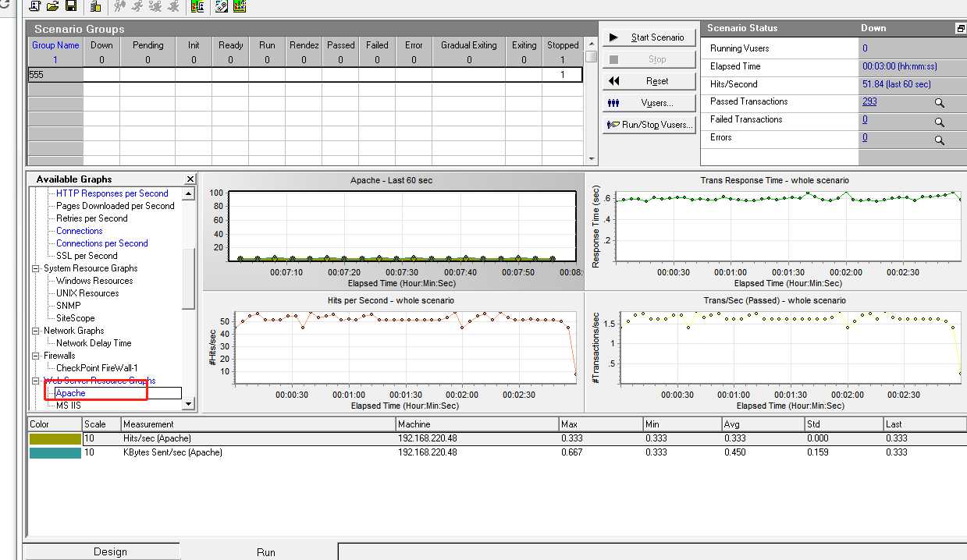This screenshot has width=967, height=560.
Task: Select Pages Downloaded per Second graph
Action: pos(116,206)
